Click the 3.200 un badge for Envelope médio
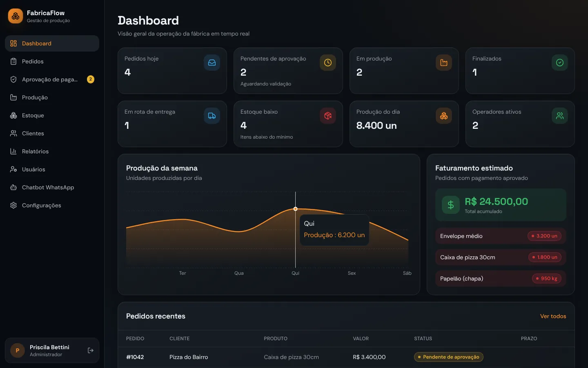Screen dimensions: 588x368 (544, 236)
